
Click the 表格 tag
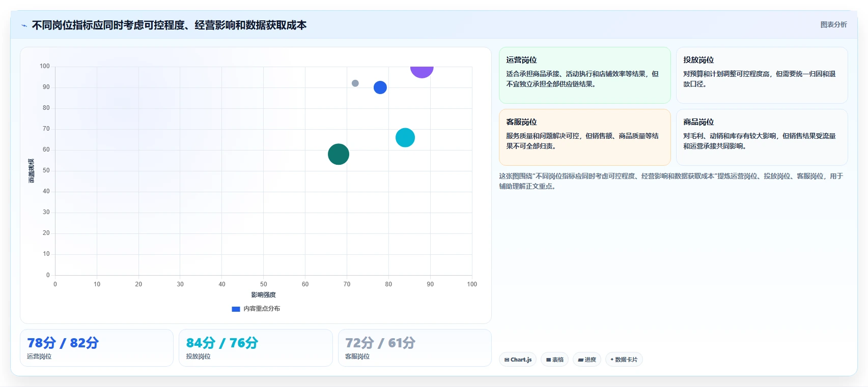click(x=555, y=360)
